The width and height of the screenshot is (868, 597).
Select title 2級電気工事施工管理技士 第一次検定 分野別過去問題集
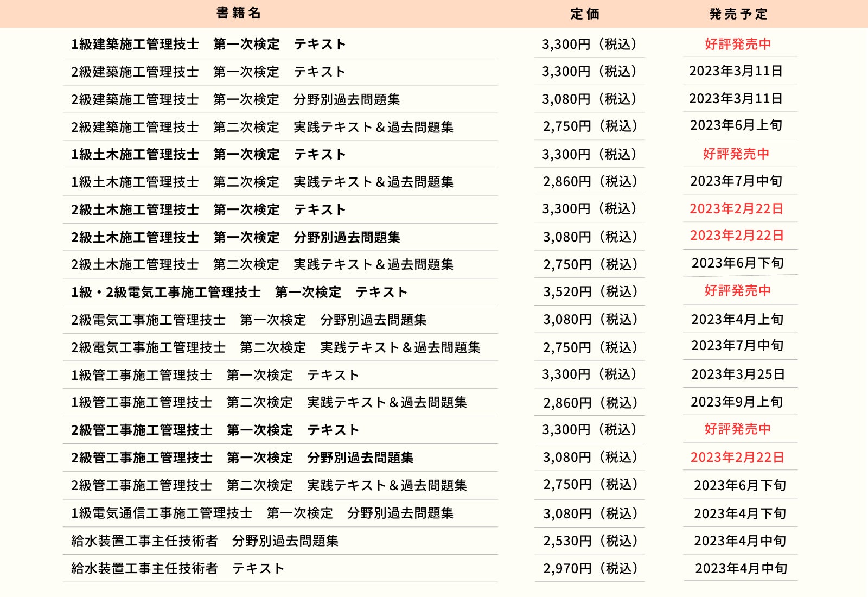[x=248, y=320]
